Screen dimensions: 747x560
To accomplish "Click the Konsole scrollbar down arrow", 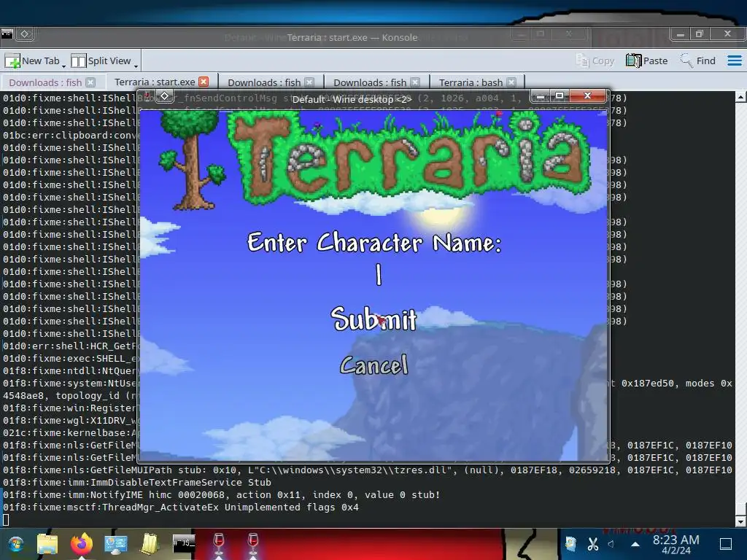I will 741,521.
